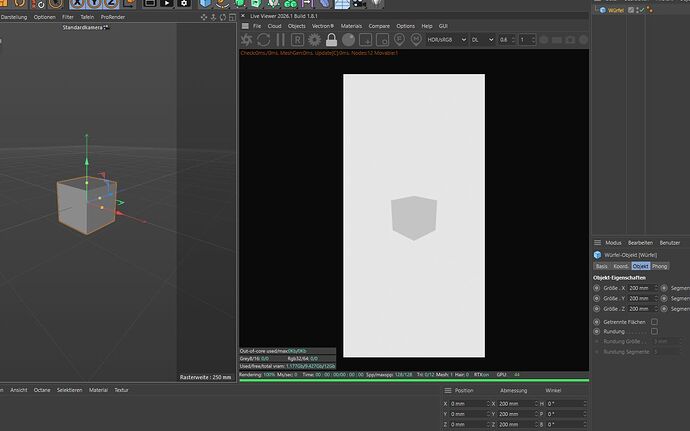Toggle the Y axis lock
690x431 pixels.
click(x=94, y=4)
